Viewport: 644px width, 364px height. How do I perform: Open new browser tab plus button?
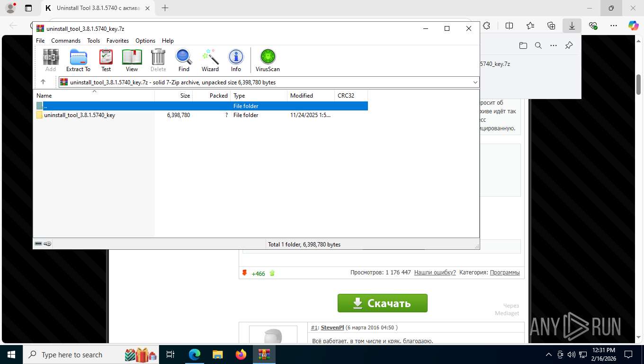[165, 8]
